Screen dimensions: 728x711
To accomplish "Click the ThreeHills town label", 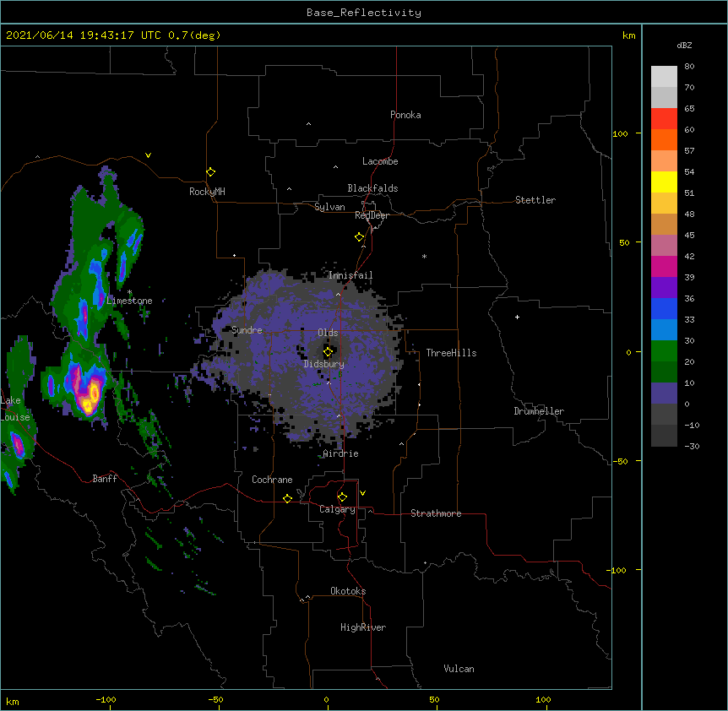I will coord(451,353).
